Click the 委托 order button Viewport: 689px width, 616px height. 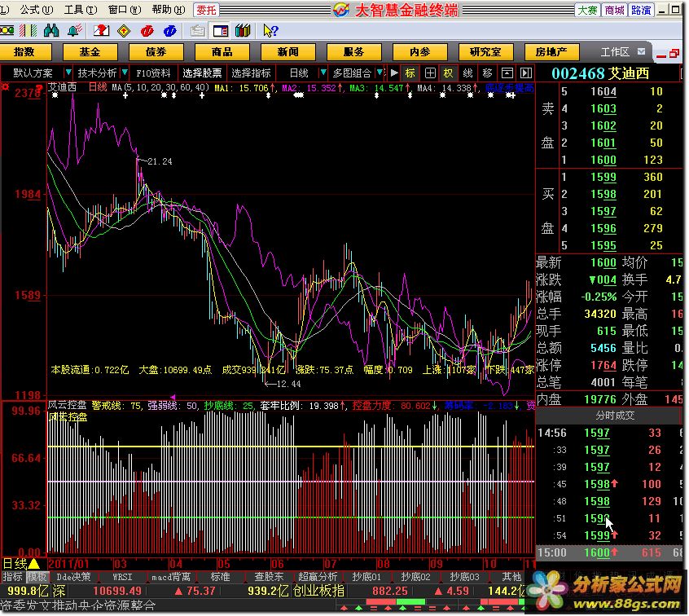pyautogui.click(x=206, y=10)
